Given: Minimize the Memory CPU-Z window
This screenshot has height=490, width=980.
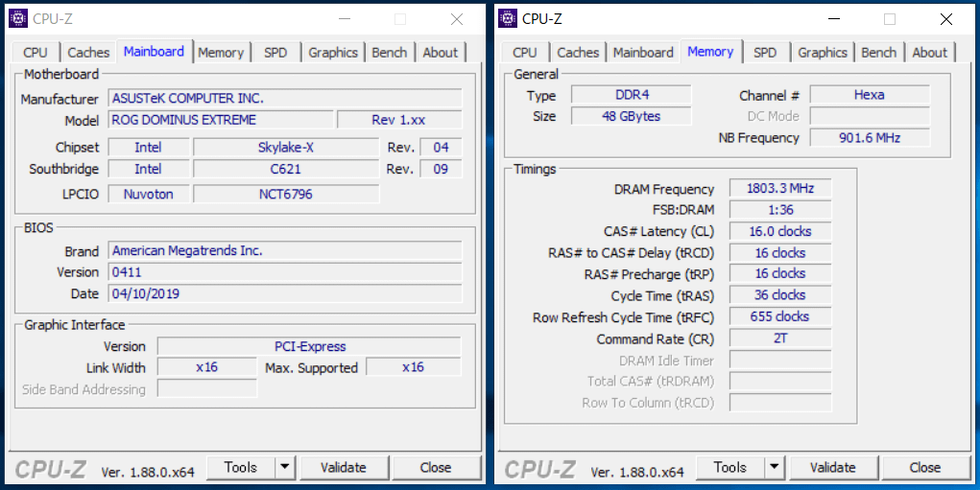Looking at the screenshot, I should pyautogui.click(x=834, y=19).
